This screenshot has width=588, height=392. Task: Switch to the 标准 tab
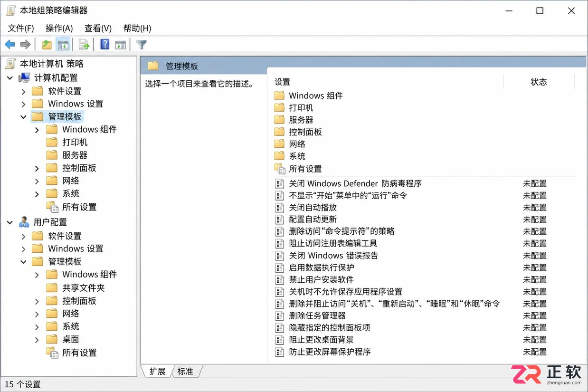[185, 371]
